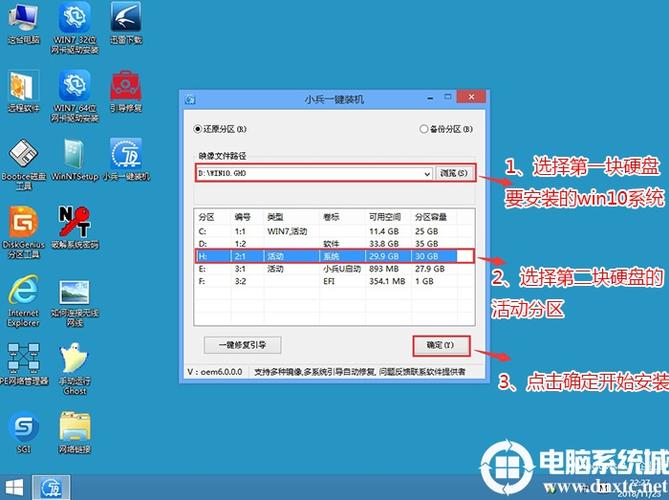The width and height of the screenshot is (669, 500).
Task: Select the E: partition row
Action: (x=334, y=269)
